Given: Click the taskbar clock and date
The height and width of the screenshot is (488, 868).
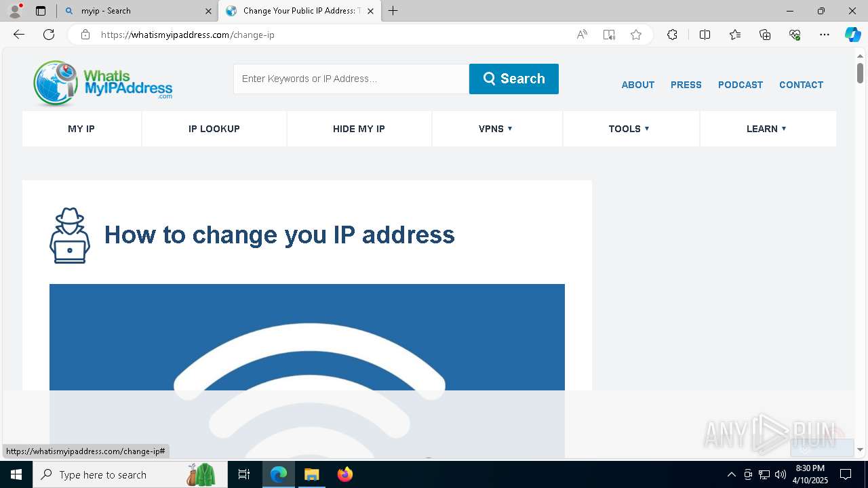Looking at the screenshot, I should 810,474.
